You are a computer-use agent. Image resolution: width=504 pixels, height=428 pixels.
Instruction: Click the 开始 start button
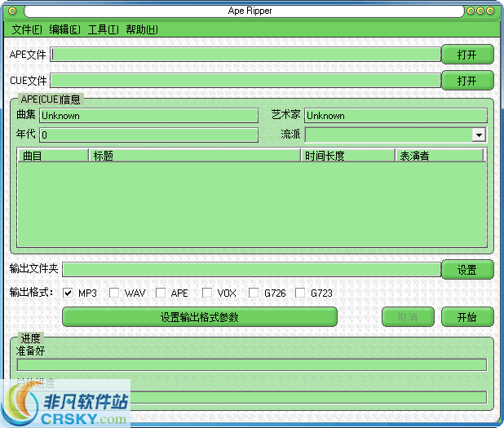[467, 317]
